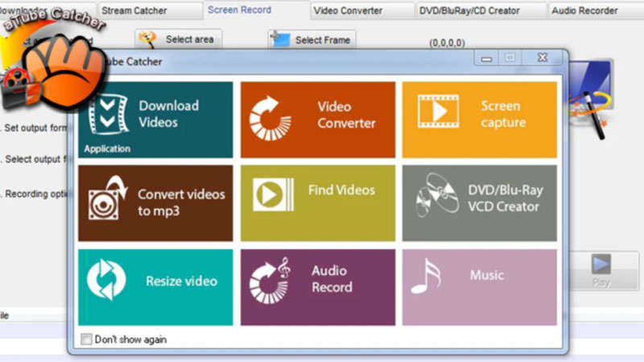Minimize the aTube Catcher dialog

coord(486,58)
